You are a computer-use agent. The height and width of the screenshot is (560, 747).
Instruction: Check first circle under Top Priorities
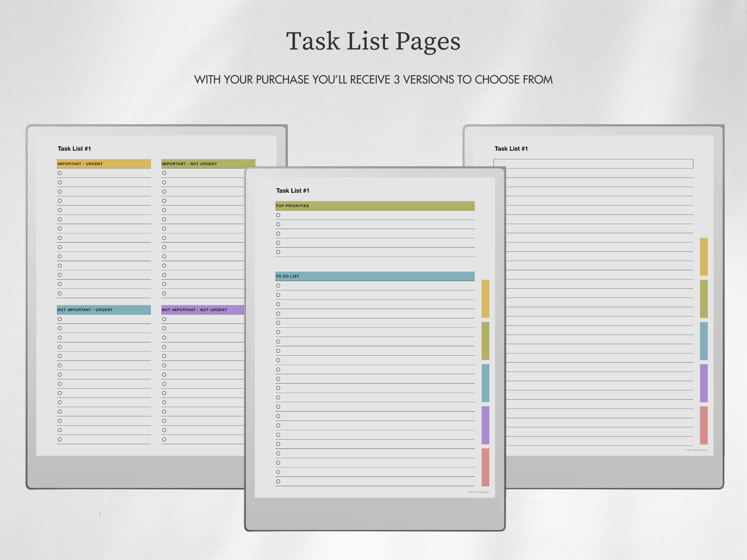coord(278,215)
